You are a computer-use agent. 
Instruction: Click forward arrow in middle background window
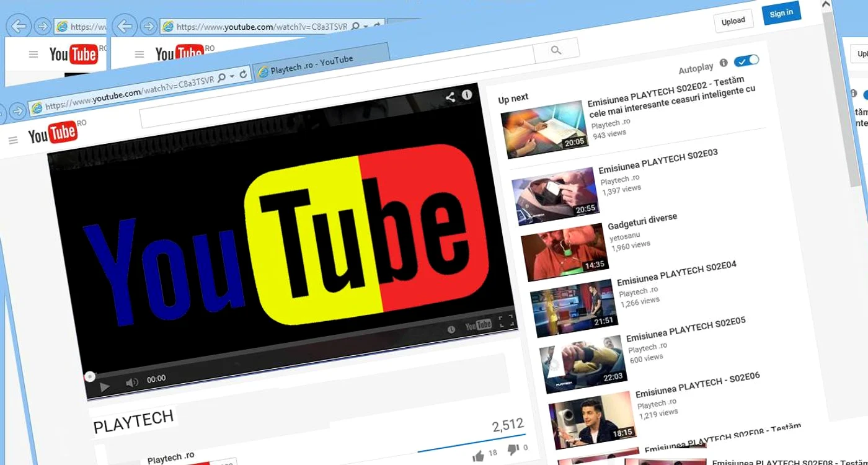(x=148, y=26)
